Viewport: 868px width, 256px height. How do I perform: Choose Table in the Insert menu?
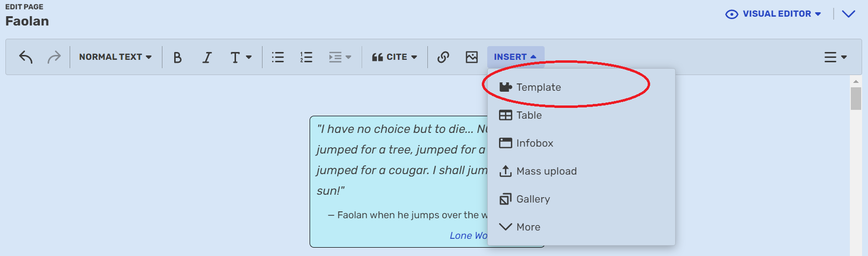pos(528,115)
